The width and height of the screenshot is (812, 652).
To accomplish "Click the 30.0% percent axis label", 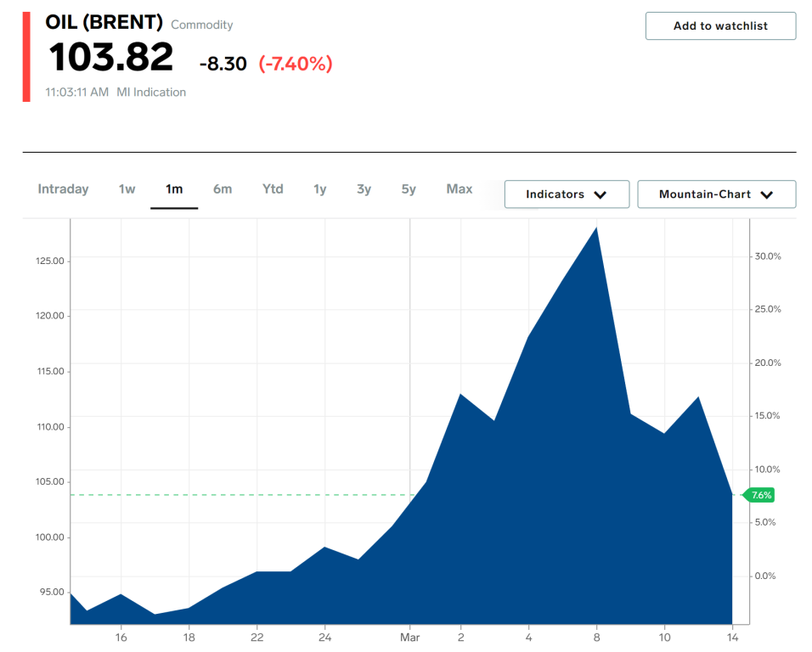I will click(x=768, y=256).
